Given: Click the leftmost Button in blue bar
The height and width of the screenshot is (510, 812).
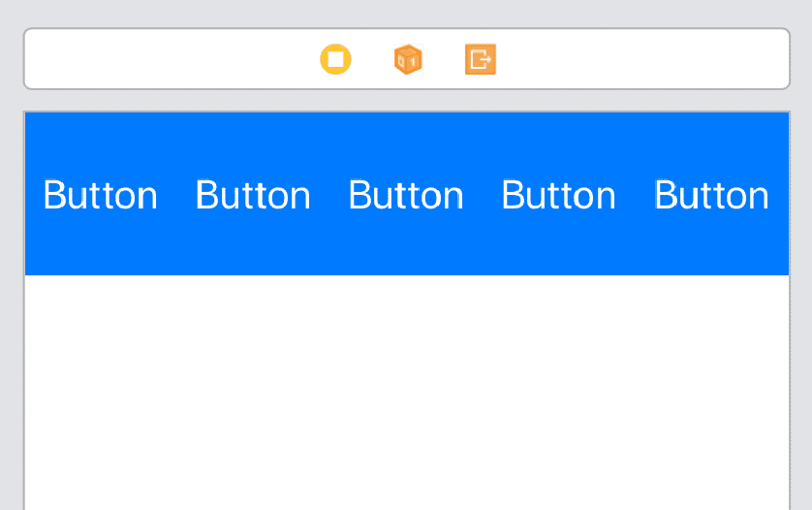Looking at the screenshot, I should pyautogui.click(x=101, y=196).
